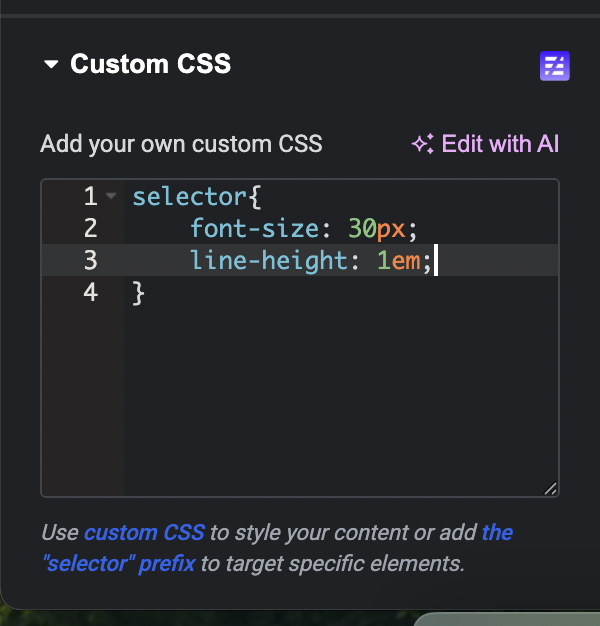Select line number 2 in the gutter
The image size is (600, 626).
[x=91, y=229]
